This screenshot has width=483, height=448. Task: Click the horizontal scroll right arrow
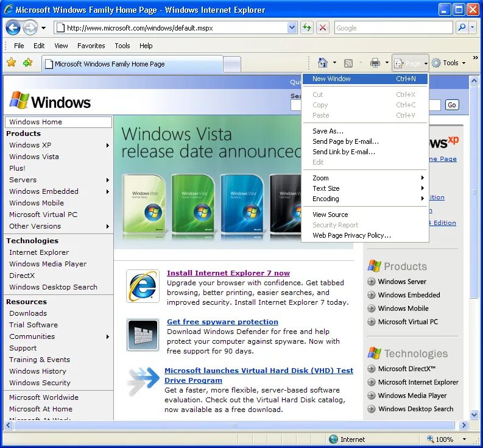pos(464,425)
